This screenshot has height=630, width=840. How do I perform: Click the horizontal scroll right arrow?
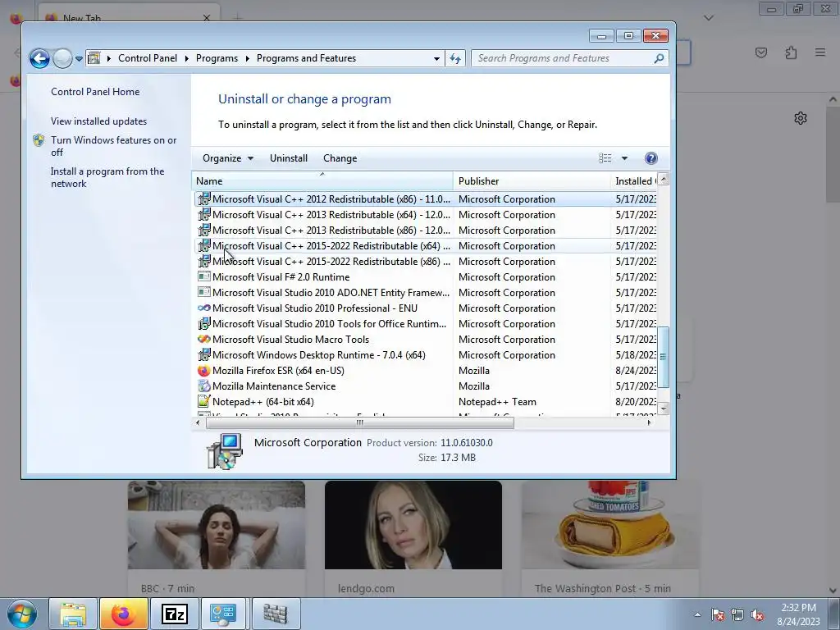(650, 422)
